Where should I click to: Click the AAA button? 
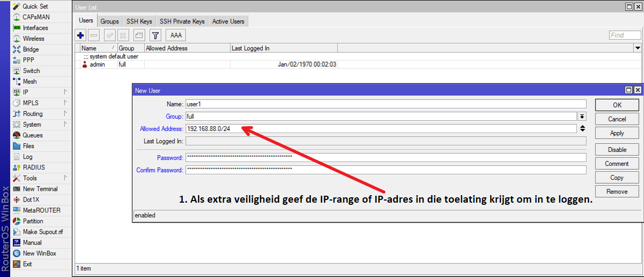176,35
